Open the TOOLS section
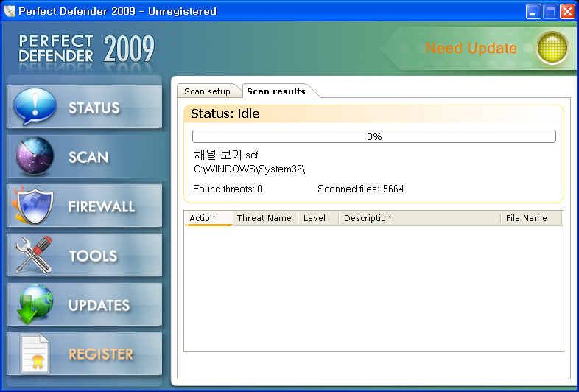 click(84, 255)
